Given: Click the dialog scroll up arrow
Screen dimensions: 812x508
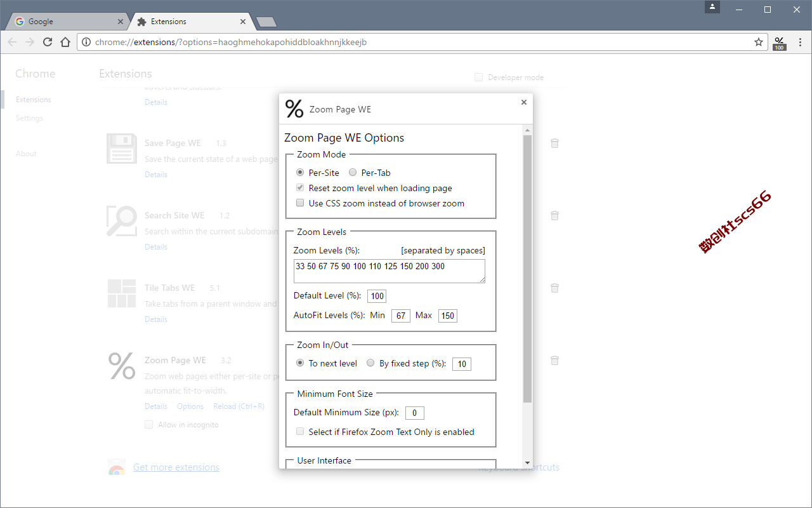Looking at the screenshot, I should coord(528,130).
